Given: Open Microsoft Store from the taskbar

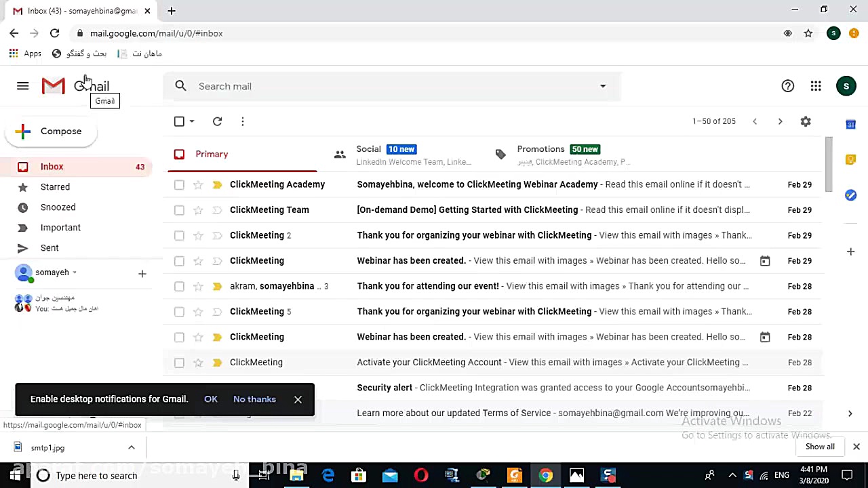Looking at the screenshot, I should coord(359,475).
